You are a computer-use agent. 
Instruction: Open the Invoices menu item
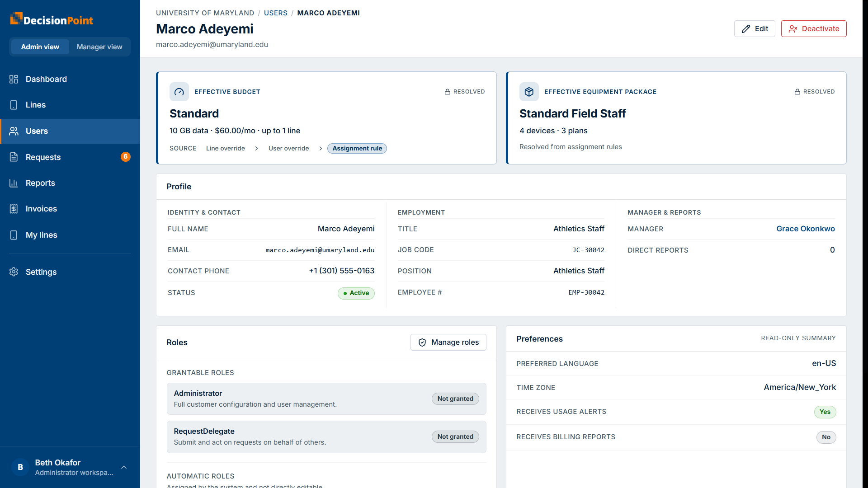[x=70, y=209]
